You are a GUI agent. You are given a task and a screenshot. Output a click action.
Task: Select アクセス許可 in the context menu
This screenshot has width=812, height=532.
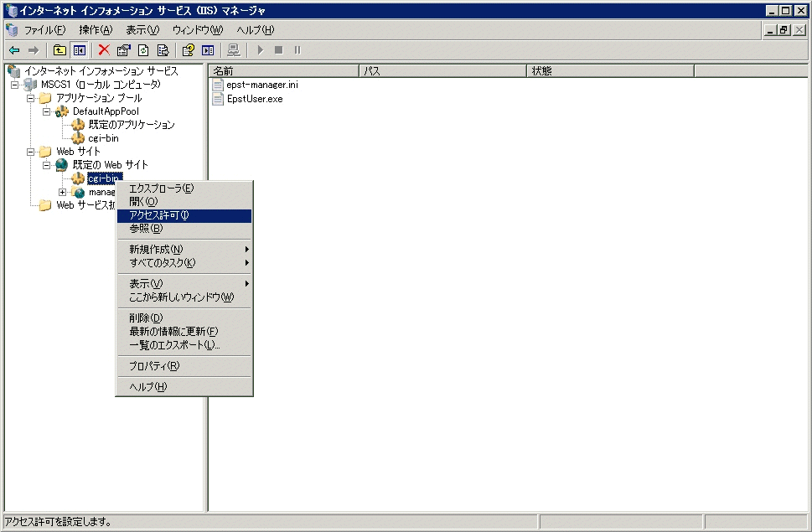point(184,216)
